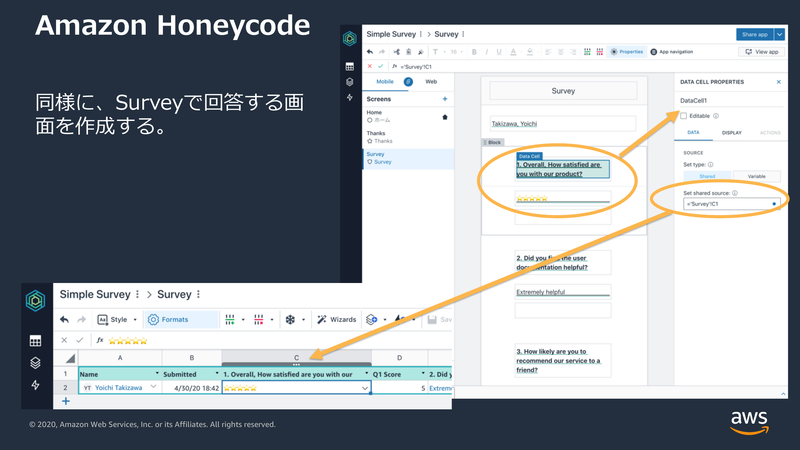Viewport: 800px width, 450px height.
Task: Open Yoichi Takizawa cell dropdown chevron
Action: [154, 387]
